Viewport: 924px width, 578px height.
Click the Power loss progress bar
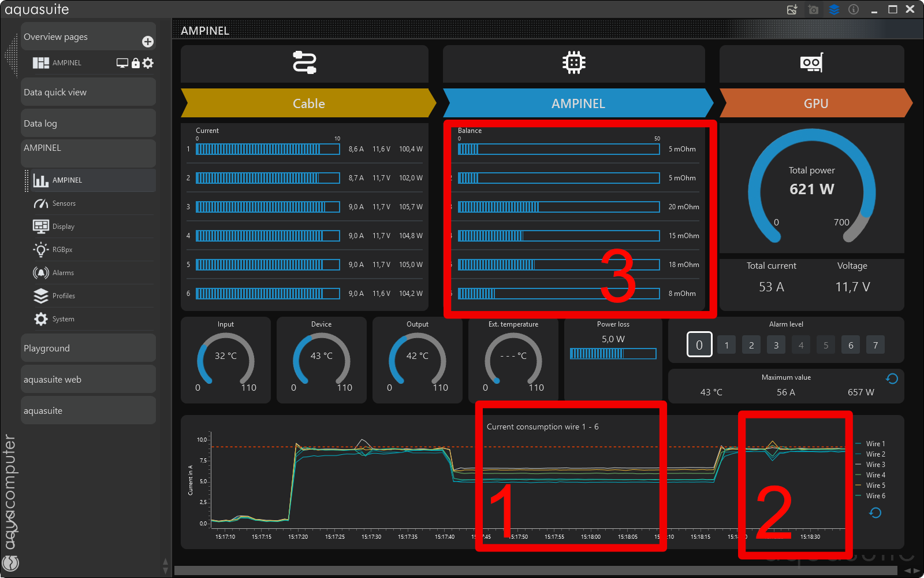[613, 354]
